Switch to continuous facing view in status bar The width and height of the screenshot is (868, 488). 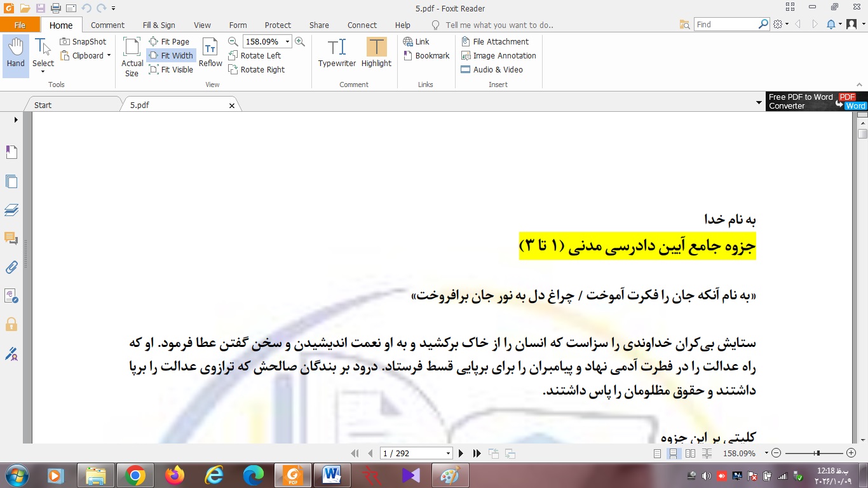(707, 454)
